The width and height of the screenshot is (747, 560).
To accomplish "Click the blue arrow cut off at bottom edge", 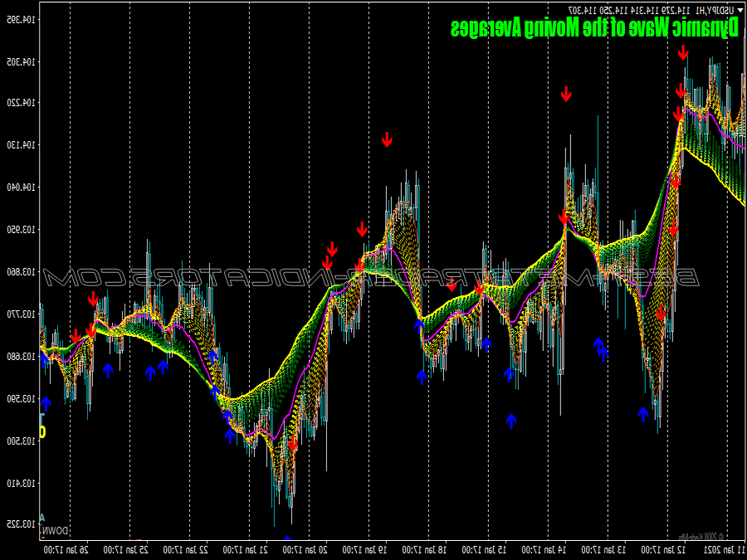I will (287, 539).
